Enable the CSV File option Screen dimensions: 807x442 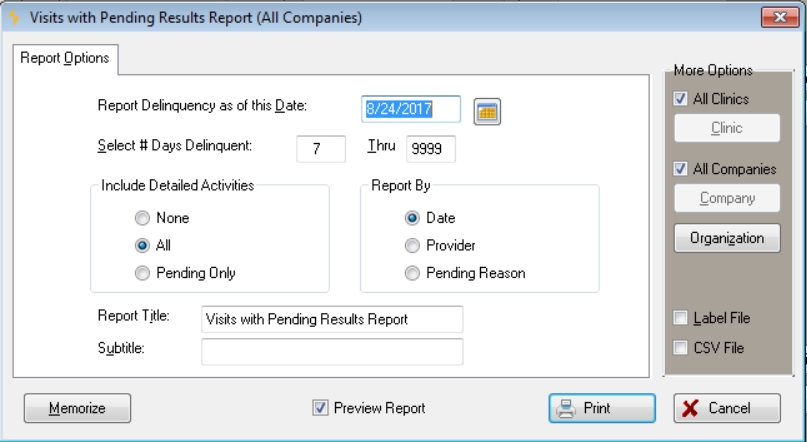(x=680, y=348)
